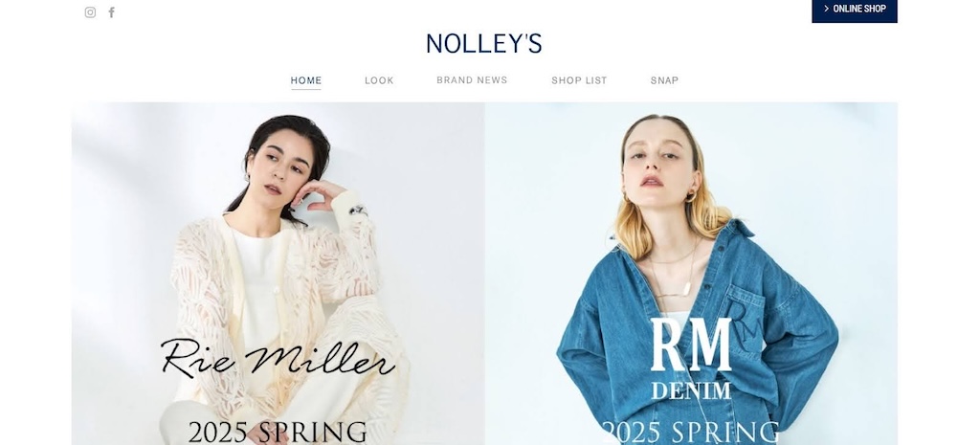Open the BRAND NEWS page
The height and width of the screenshot is (445, 980).
coord(472,80)
